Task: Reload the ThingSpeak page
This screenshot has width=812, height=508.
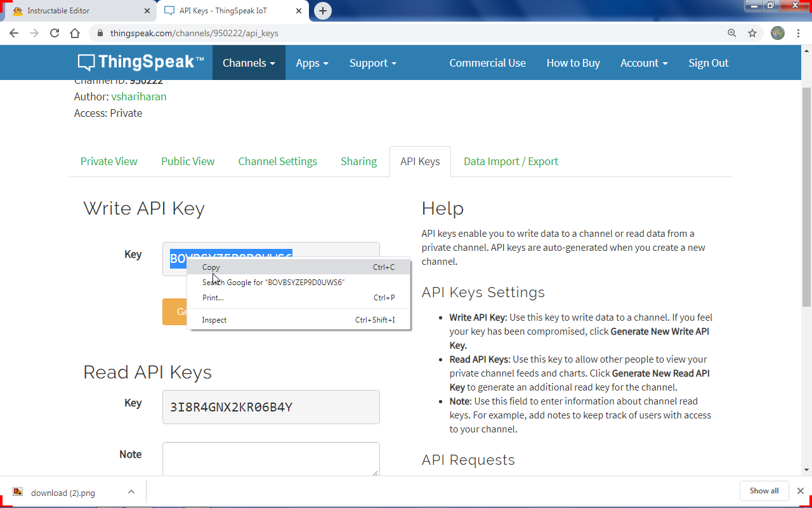Action: pos(55,33)
